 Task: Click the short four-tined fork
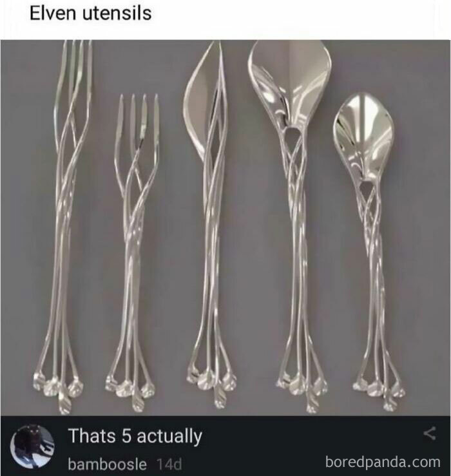click(x=132, y=252)
